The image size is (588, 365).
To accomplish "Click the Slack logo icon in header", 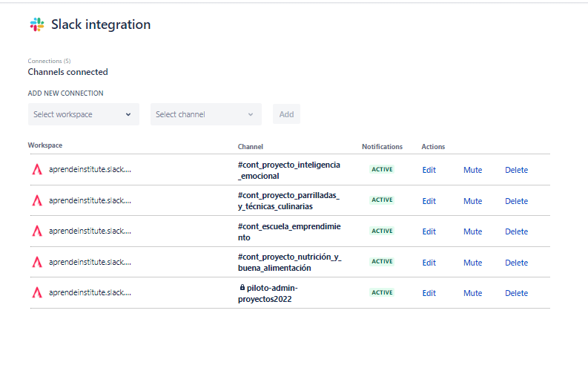I will click(37, 25).
